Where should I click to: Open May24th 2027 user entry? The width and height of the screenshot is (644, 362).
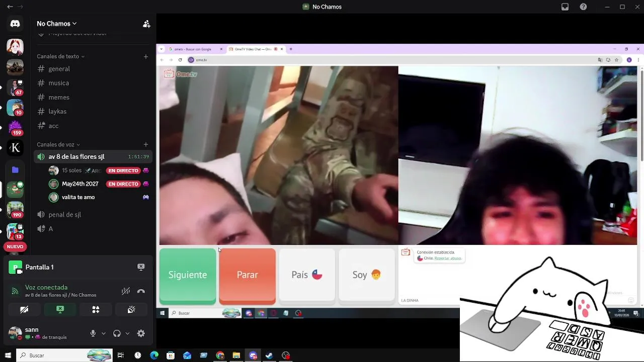pyautogui.click(x=100, y=184)
